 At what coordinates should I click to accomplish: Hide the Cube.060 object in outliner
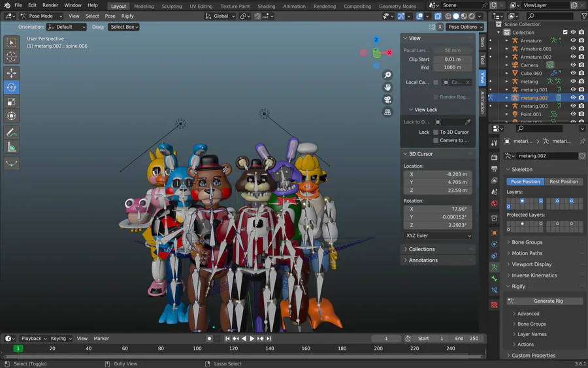point(573,73)
